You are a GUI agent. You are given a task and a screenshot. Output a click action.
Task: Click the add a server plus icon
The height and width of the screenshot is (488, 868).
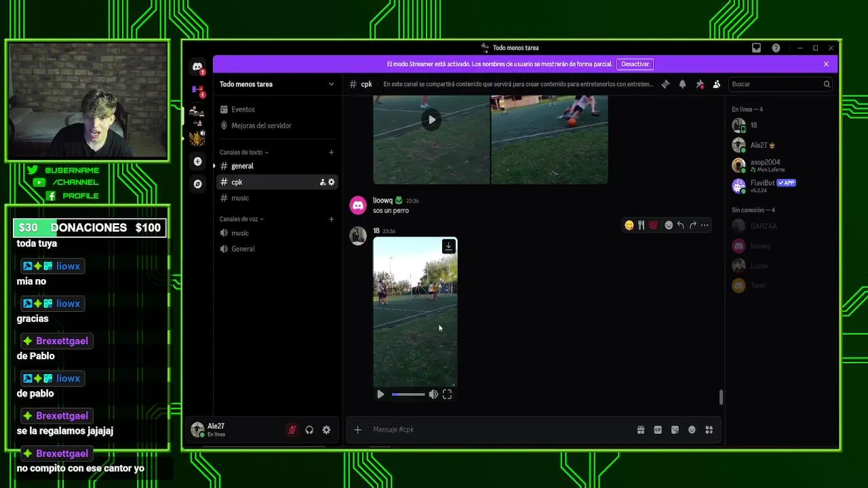coord(197,161)
